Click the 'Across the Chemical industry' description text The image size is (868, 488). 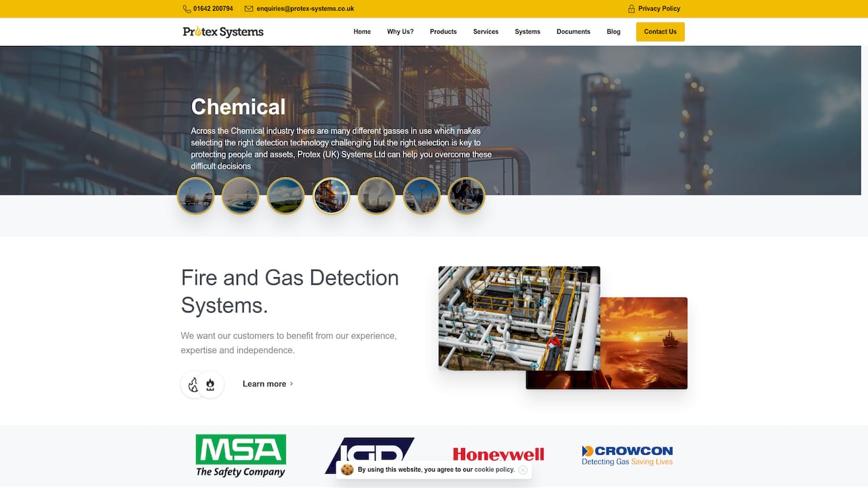coord(341,148)
